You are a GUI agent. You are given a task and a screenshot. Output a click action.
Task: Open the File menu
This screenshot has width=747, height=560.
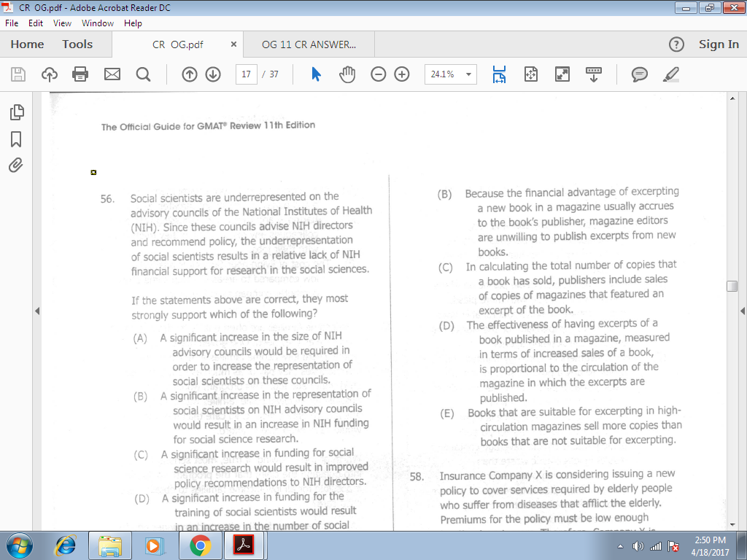click(12, 23)
